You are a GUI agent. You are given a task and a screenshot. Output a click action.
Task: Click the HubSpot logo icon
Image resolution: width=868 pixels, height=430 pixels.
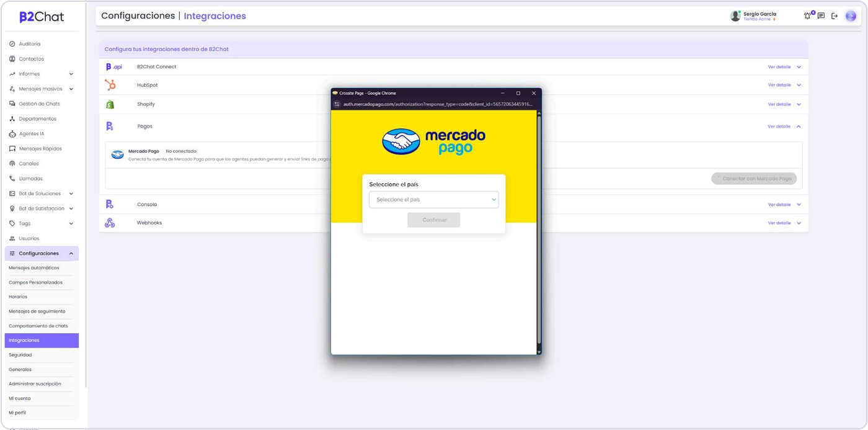coord(110,85)
